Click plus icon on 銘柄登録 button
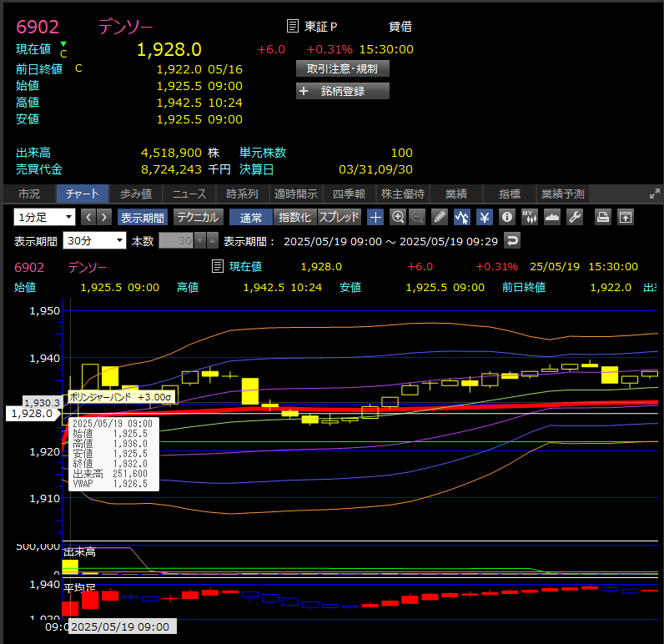This screenshot has height=644, width=664. (303, 91)
